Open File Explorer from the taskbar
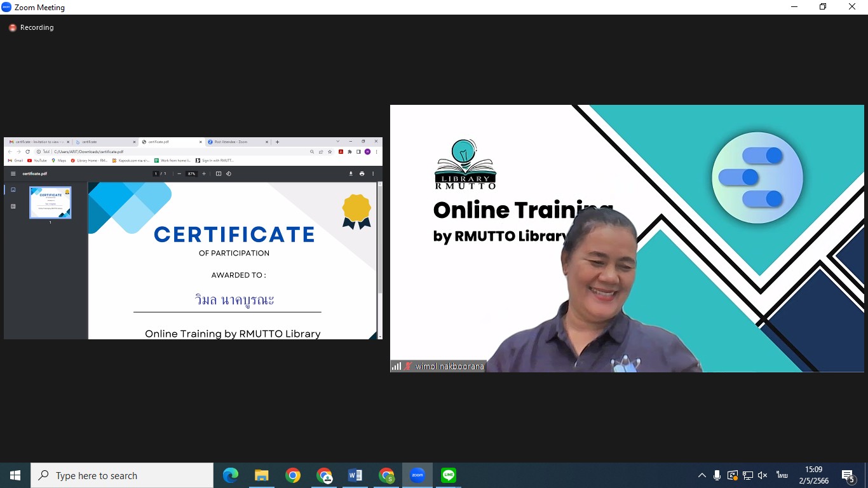This screenshot has width=868, height=488. (x=262, y=475)
